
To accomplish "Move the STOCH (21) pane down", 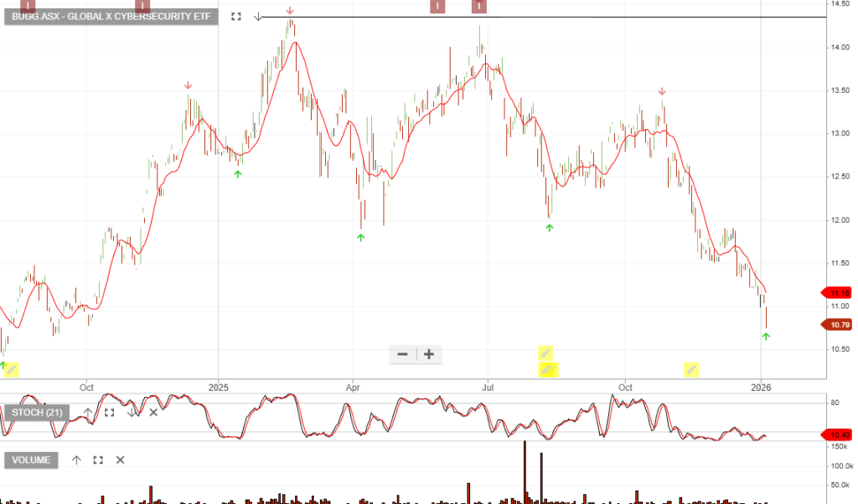I will pyautogui.click(x=132, y=412).
